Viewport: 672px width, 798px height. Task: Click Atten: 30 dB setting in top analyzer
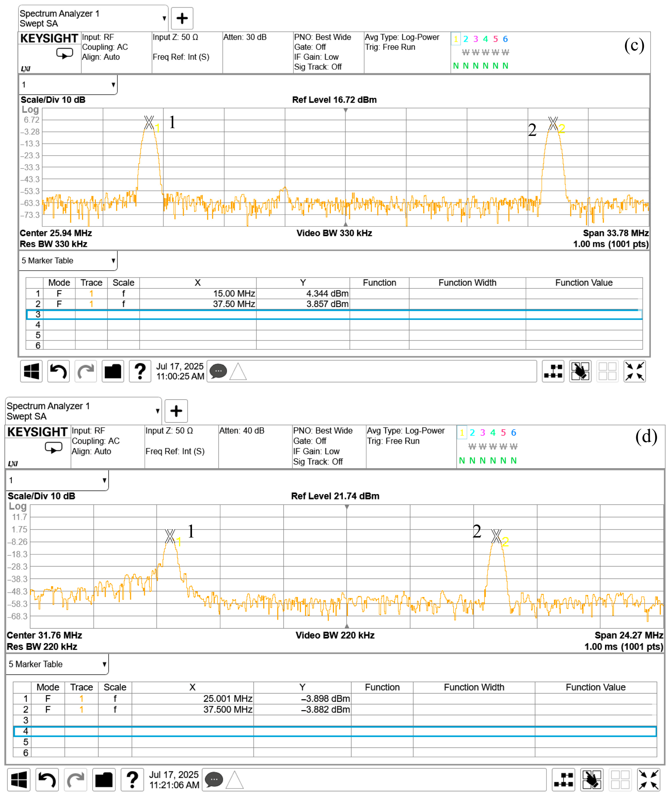(245, 37)
